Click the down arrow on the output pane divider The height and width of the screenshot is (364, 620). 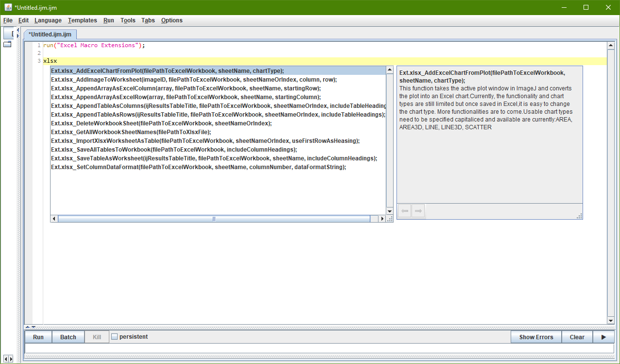33,327
